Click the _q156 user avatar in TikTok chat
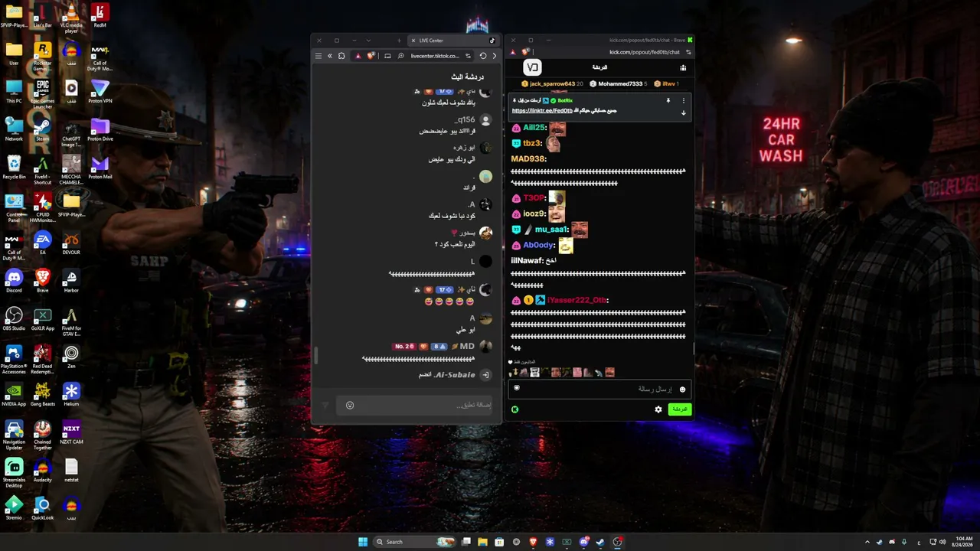The width and height of the screenshot is (980, 551). (485, 121)
